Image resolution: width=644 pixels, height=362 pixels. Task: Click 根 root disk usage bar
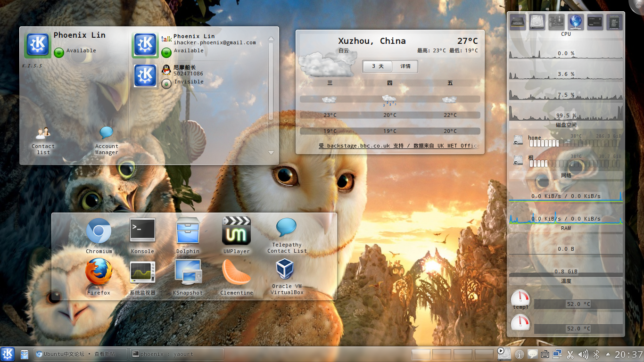point(574,164)
